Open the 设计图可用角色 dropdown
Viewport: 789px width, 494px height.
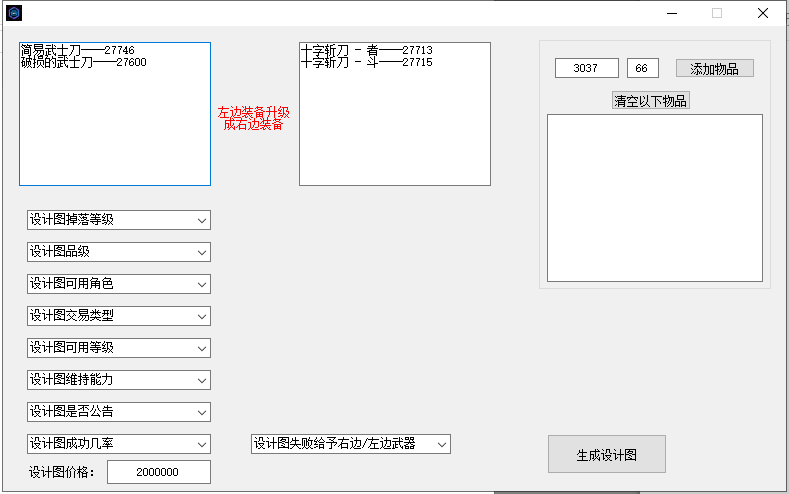pyautogui.click(x=118, y=284)
